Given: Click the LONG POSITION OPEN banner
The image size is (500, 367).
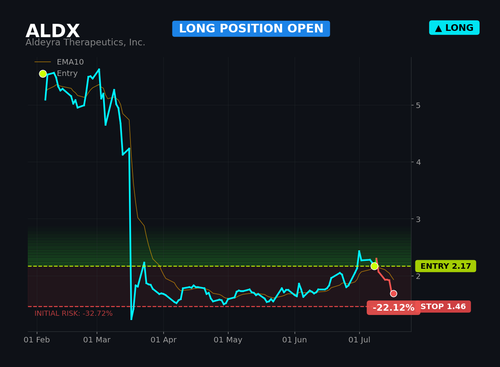Looking at the screenshot, I should (251, 29).
